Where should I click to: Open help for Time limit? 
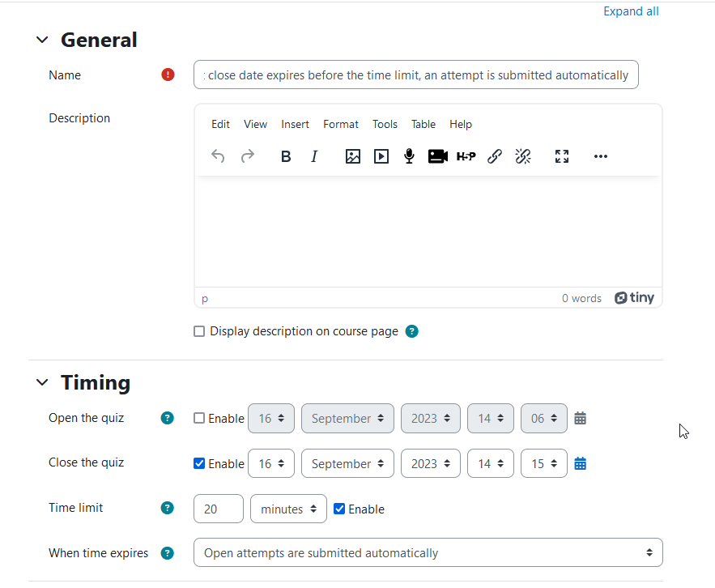(168, 508)
